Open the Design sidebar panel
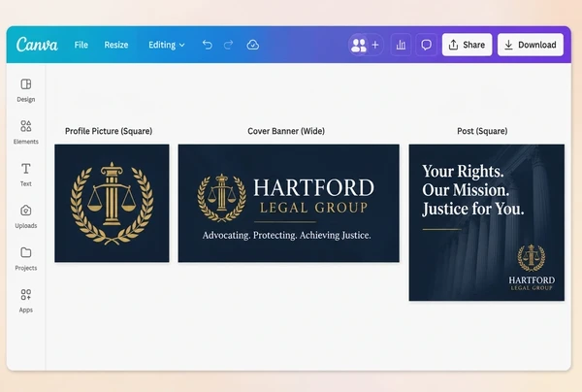The image size is (582, 392). 26,90
